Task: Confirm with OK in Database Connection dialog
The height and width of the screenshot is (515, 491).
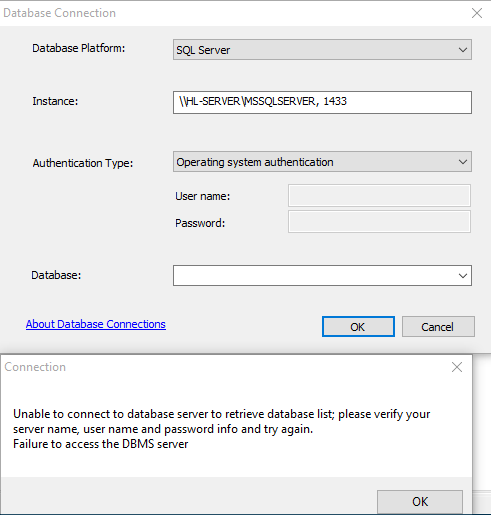Action: click(x=358, y=327)
